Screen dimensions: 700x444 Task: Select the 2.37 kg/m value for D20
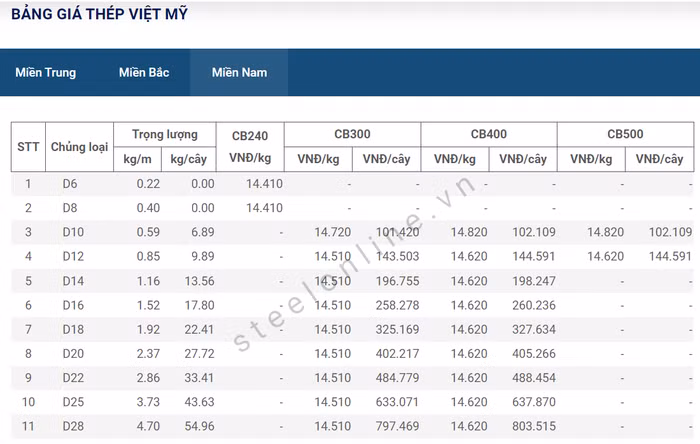click(x=147, y=353)
